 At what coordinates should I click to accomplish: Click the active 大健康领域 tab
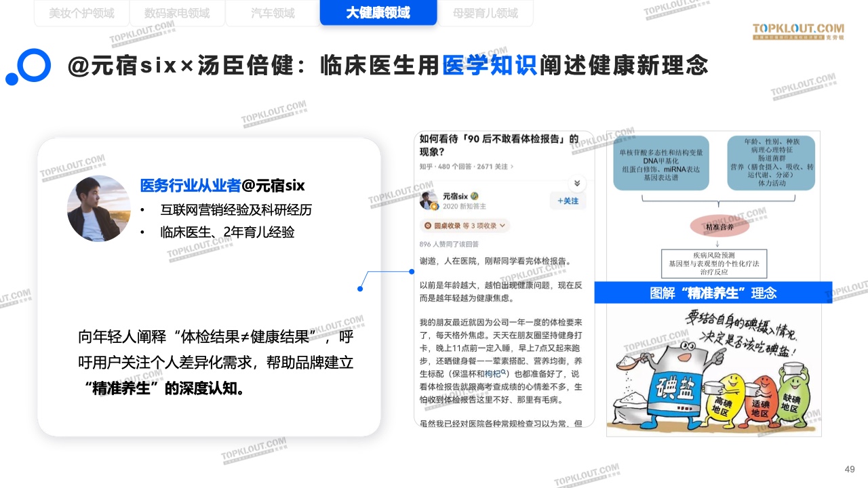pyautogui.click(x=378, y=13)
